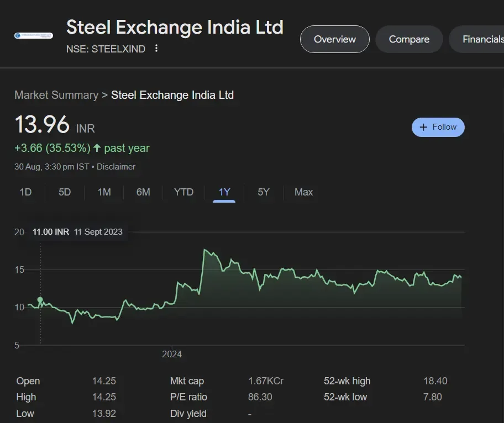Image resolution: width=504 pixels, height=423 pixels.
Task: Select the 1D time range
Action: pos(25,192)
